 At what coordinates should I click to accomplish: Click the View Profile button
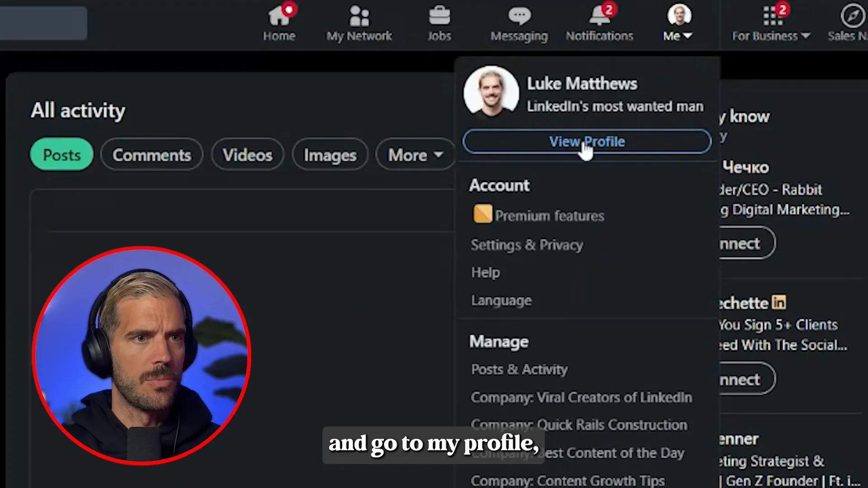pyautogui.click(x=587, y=141)
